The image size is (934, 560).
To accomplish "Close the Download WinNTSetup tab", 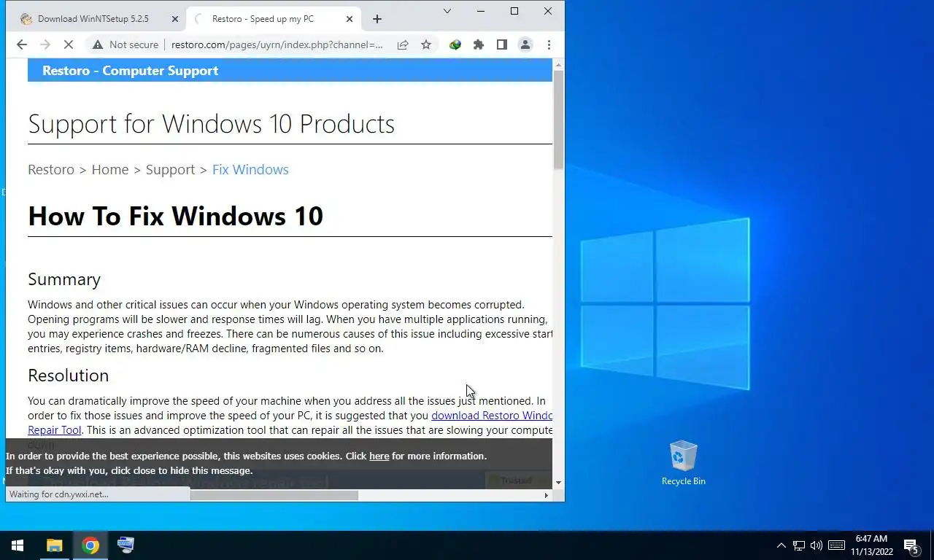I will pos(175,19).
